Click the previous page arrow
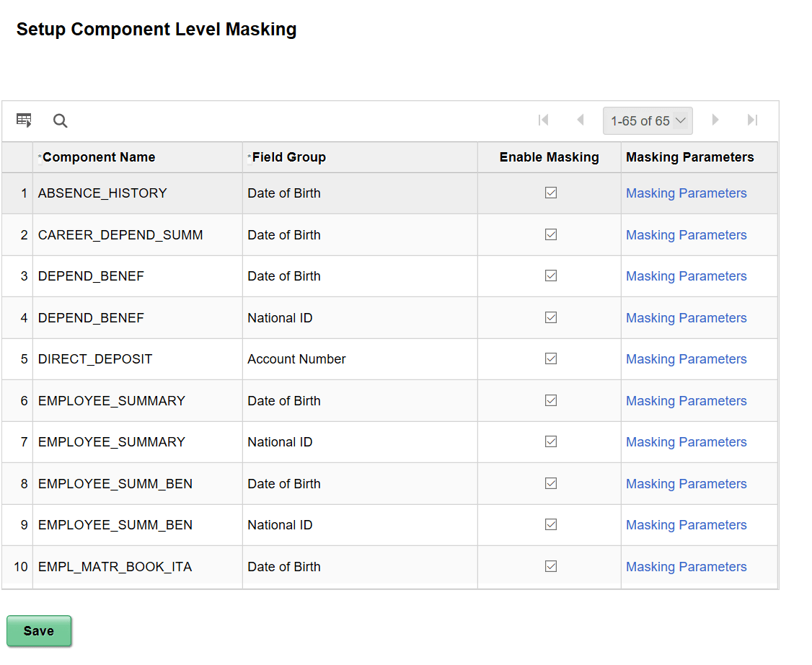Image resolution: width=812 pixels, height=665 pixels. click(581, 120)
